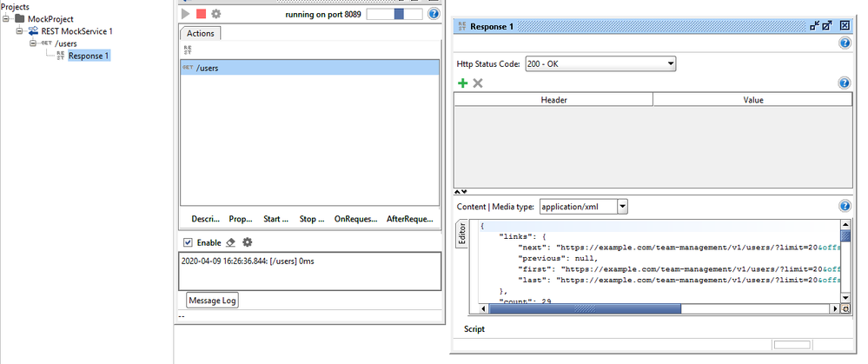This screenshot has width=868, height=364.
Task: Collapse the MockProject tree node
Action: 7,19
